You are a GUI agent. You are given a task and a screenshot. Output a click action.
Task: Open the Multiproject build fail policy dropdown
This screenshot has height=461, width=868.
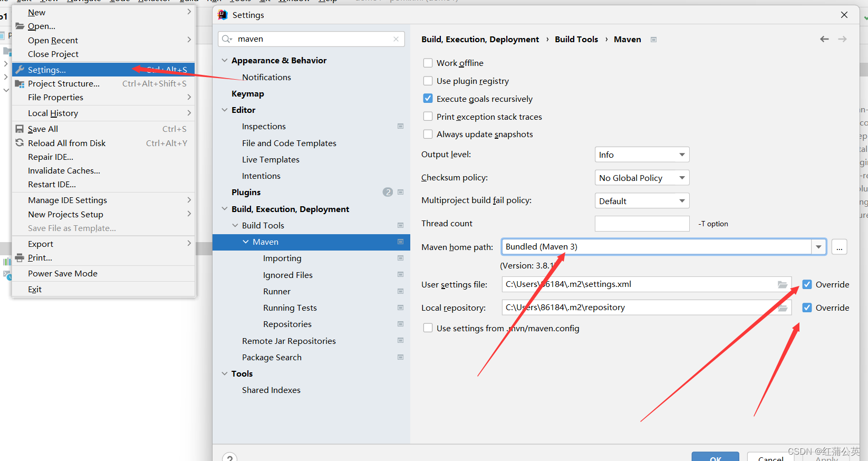pos(642,201)
